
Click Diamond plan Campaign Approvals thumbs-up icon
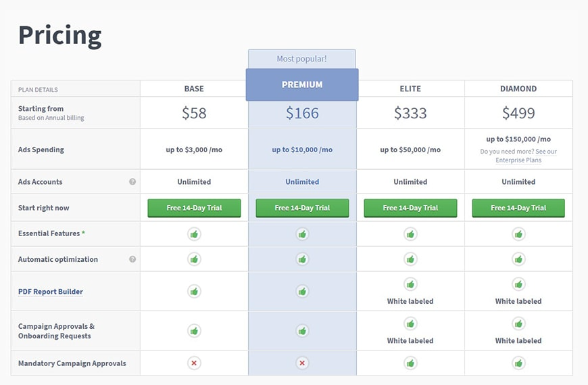click(518, 323)
